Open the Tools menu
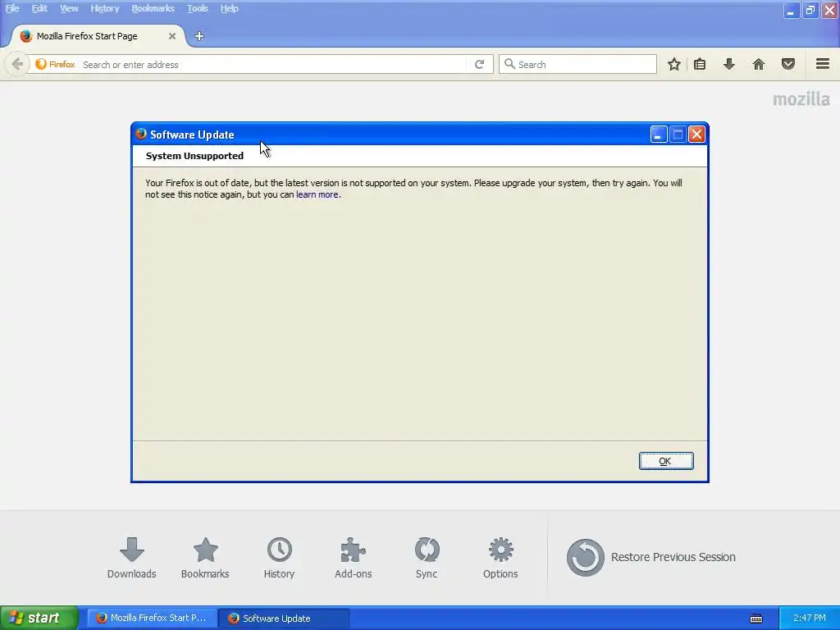This screenshot has height=630, width=840. point(197,8)
